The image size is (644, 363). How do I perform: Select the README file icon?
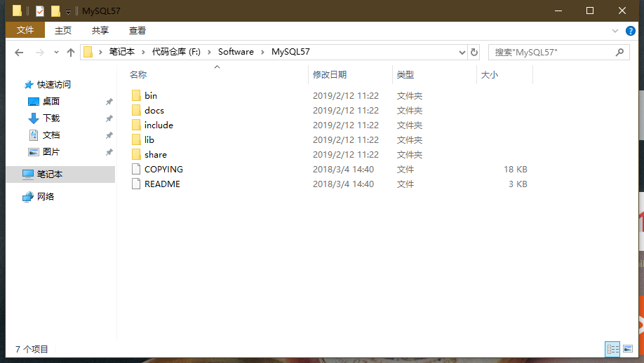click(136, 184)
